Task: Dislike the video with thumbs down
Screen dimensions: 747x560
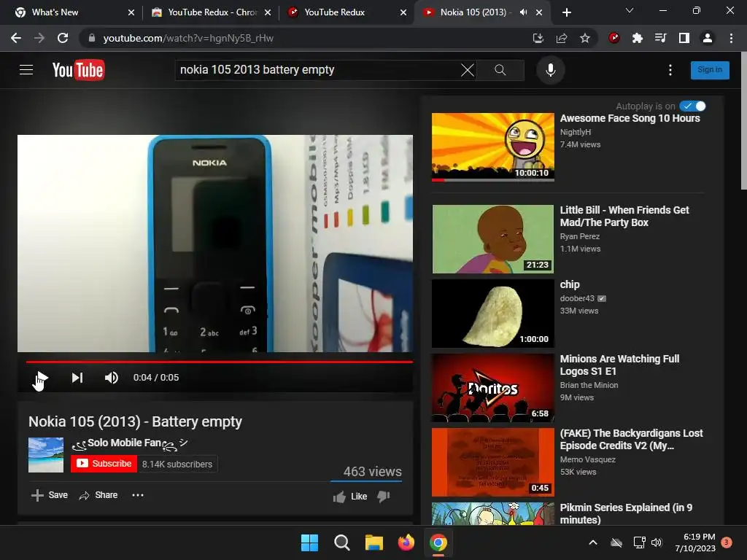Action: coord(384,497)
